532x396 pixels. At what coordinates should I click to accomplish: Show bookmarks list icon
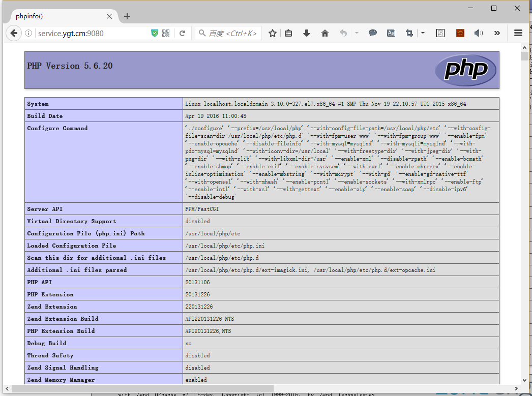click(x=289, y=33)
